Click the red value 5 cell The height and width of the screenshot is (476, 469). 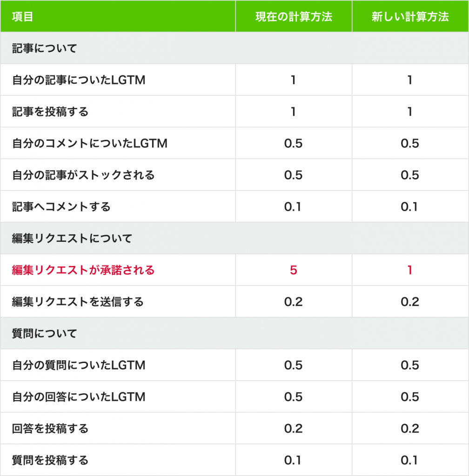(x=294, y=270)
